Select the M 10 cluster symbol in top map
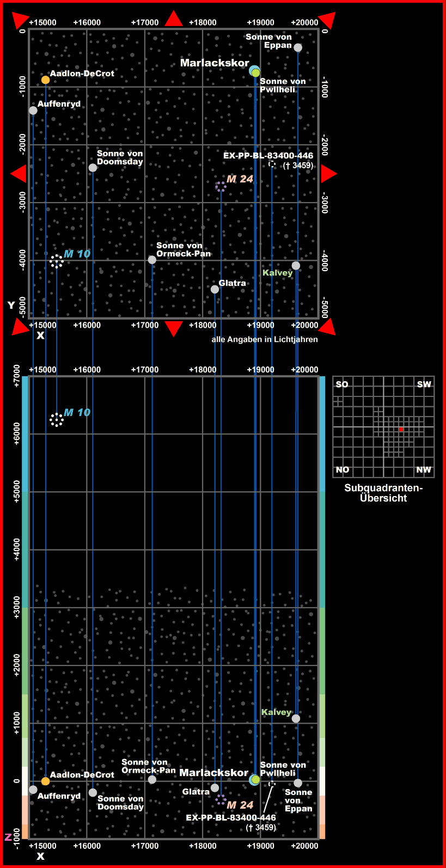This screenshot has height=868, width=446. tap(56, 262)
